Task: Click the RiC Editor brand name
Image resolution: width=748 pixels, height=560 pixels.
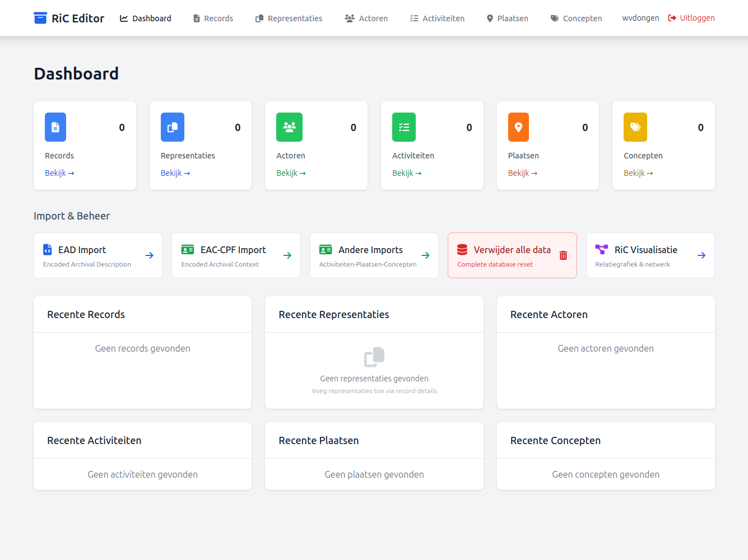Action: tap(78, 18)
